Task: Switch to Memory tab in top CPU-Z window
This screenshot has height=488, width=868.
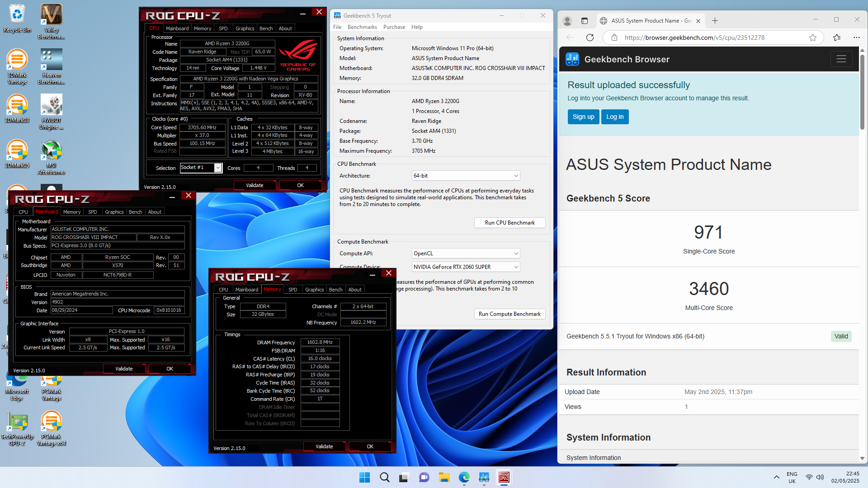Action: pyautogui.click(x=203, y=28)
